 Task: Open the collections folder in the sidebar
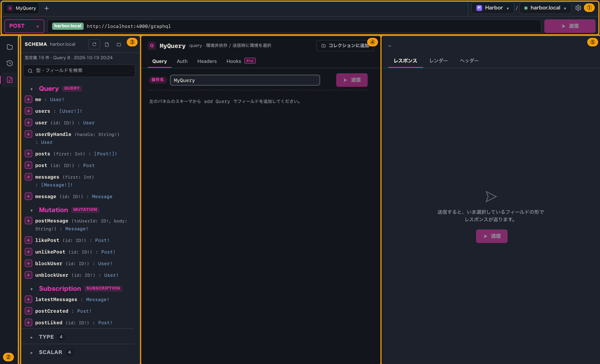pos(10,47)
